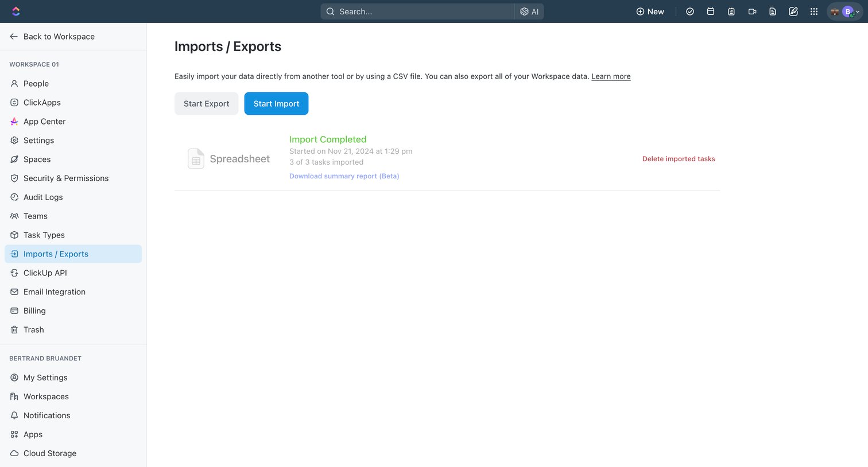The width and height of the screenshot is (868, 467).
Task: Open Trash in sidebar
Action: click(73, 330)
